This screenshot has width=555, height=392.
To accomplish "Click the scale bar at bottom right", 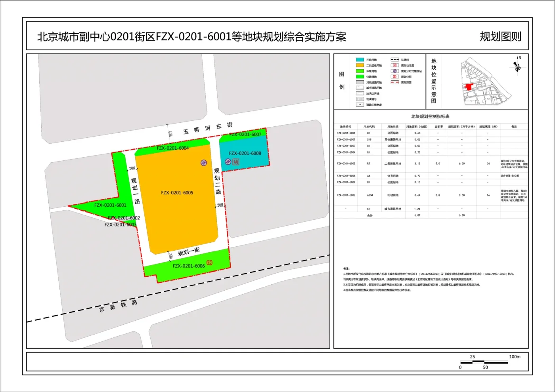I will [x=484, y=362].
